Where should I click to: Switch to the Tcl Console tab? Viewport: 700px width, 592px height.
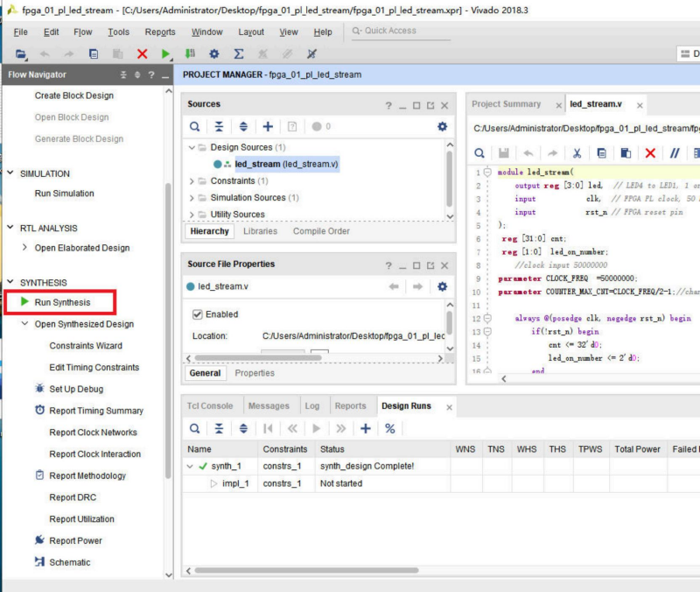[x=210, y=406]
